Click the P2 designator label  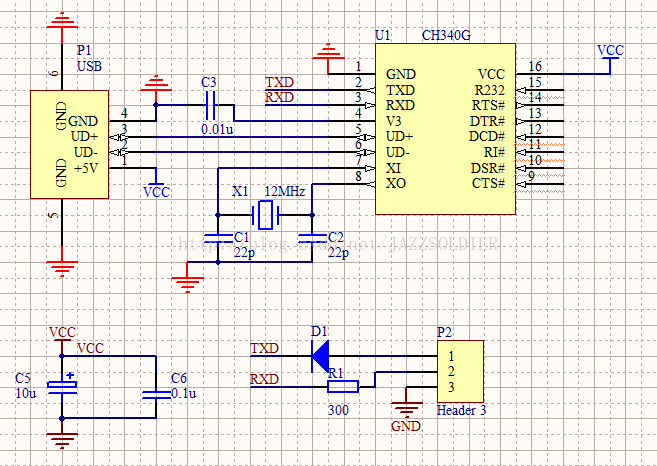[x=445, y=332]
